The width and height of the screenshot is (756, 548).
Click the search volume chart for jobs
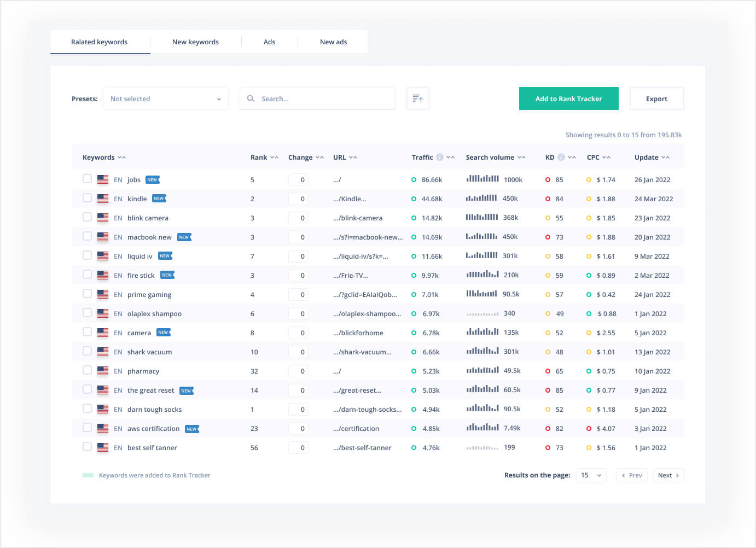pyautogui.click(x=482, y=178)
